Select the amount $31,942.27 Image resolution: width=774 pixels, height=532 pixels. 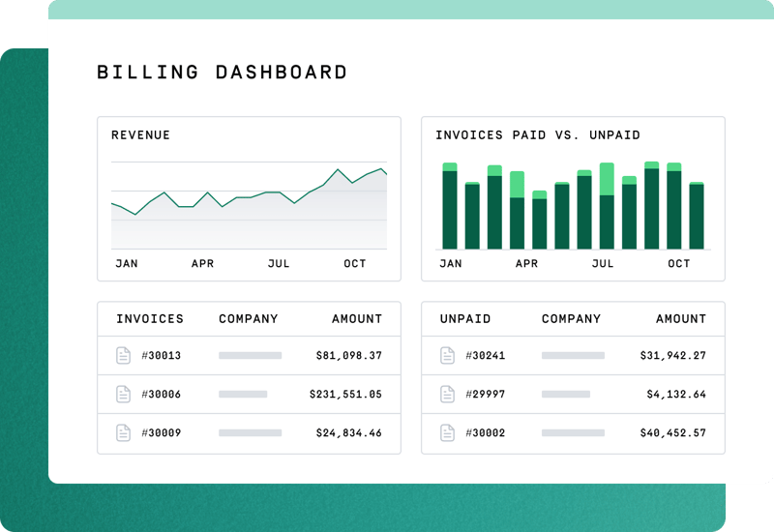[x=672, y=355]
